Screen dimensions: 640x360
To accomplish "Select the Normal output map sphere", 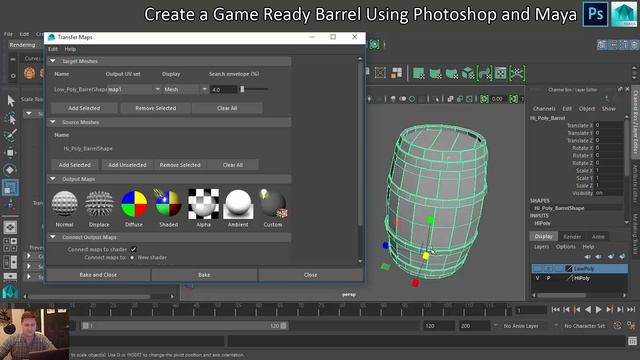I will click(64, 203).
